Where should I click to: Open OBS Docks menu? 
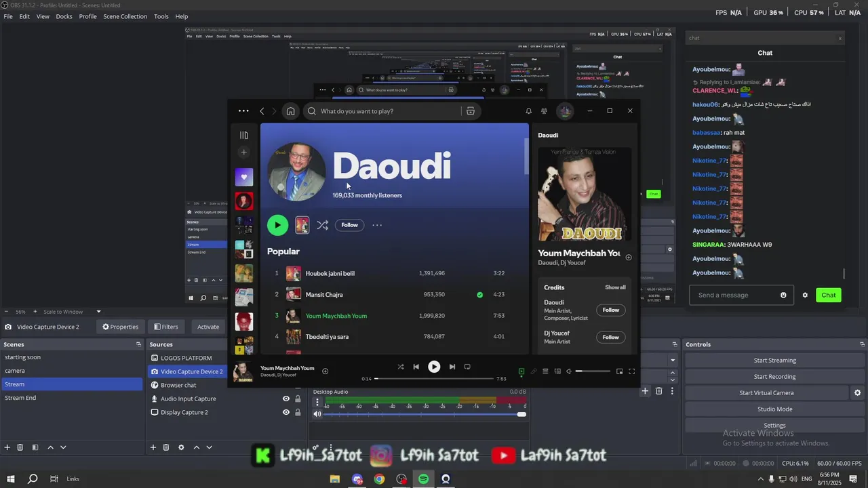[64, 16]
